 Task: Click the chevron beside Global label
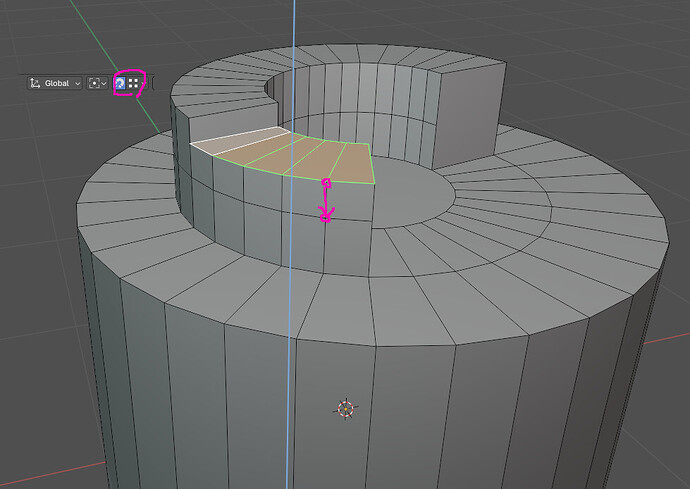[77, 83]
